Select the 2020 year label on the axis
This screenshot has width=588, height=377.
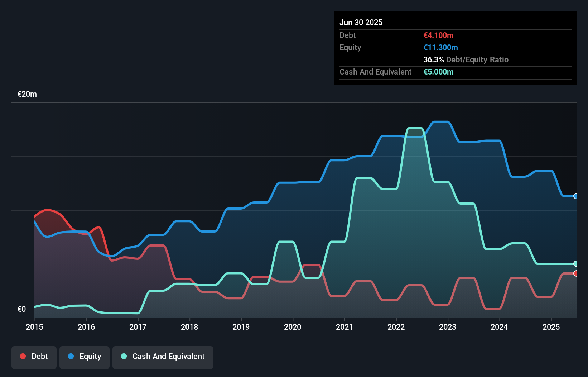[x=292, y=327]
